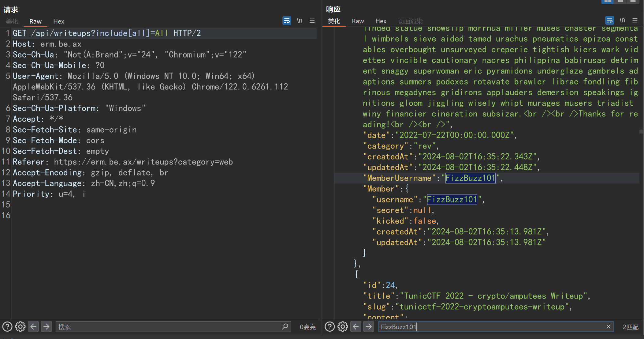Switch response view to Hex tab
Viewport: 644px width, 339px height.
click(381, 21)
